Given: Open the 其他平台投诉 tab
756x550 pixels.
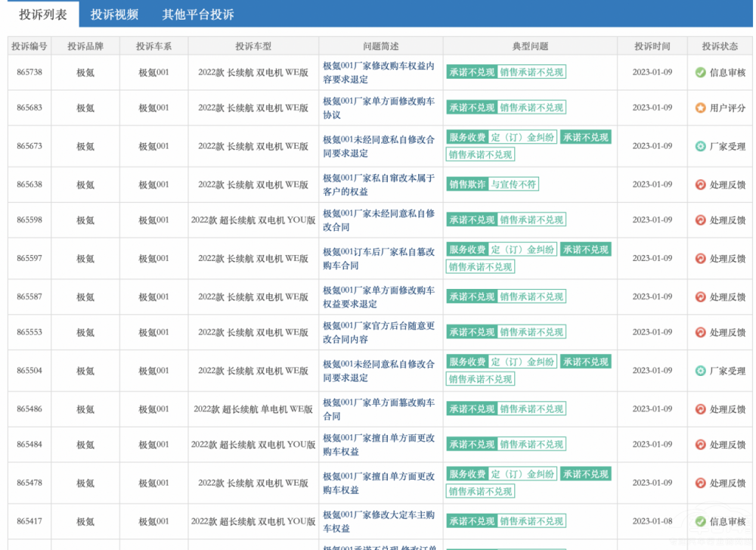Looking at the screenshot, I should tap(198, 14).
